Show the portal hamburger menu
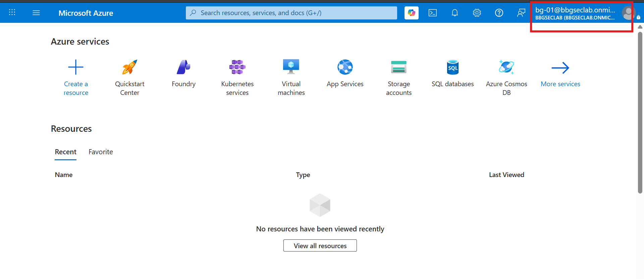The width and height of the screenshot is (644, 279). (x=36, y=13)
